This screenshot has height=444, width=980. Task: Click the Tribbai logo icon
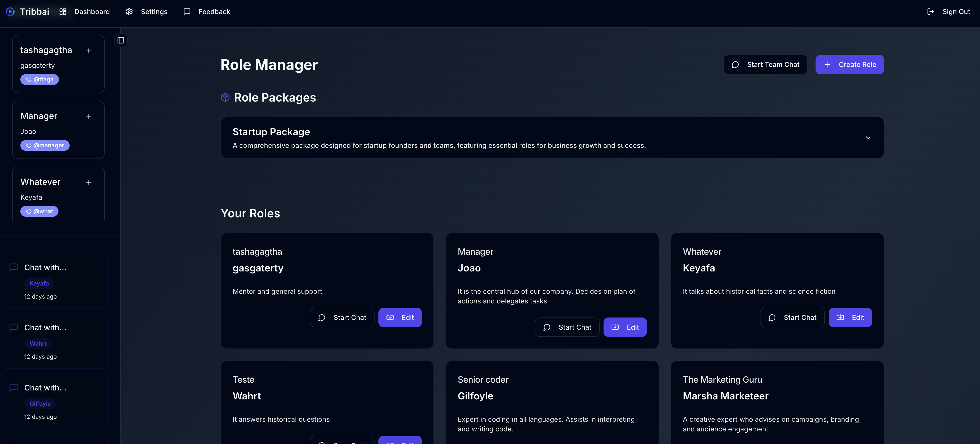click(10, 12)
